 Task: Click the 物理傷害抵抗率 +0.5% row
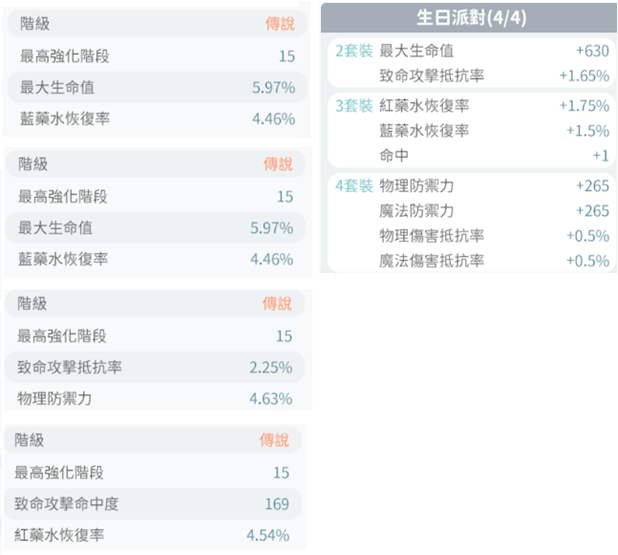point(494,236)
